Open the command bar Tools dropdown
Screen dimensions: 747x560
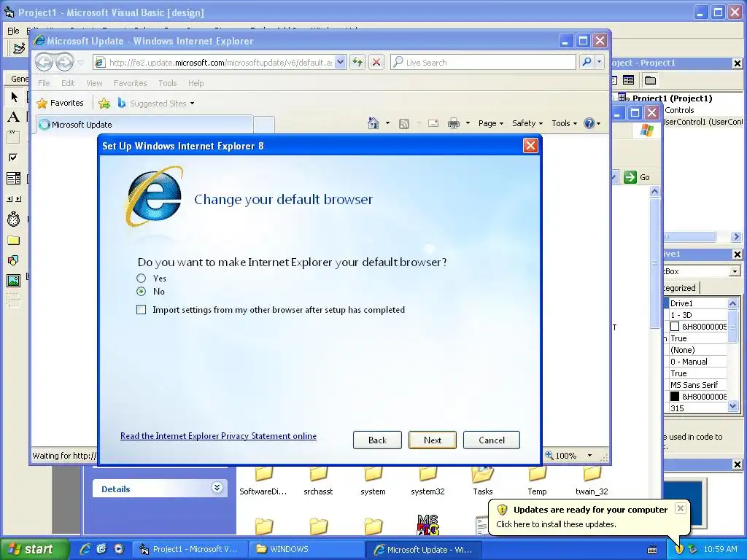pyautogui.click(x=564, y=123)
